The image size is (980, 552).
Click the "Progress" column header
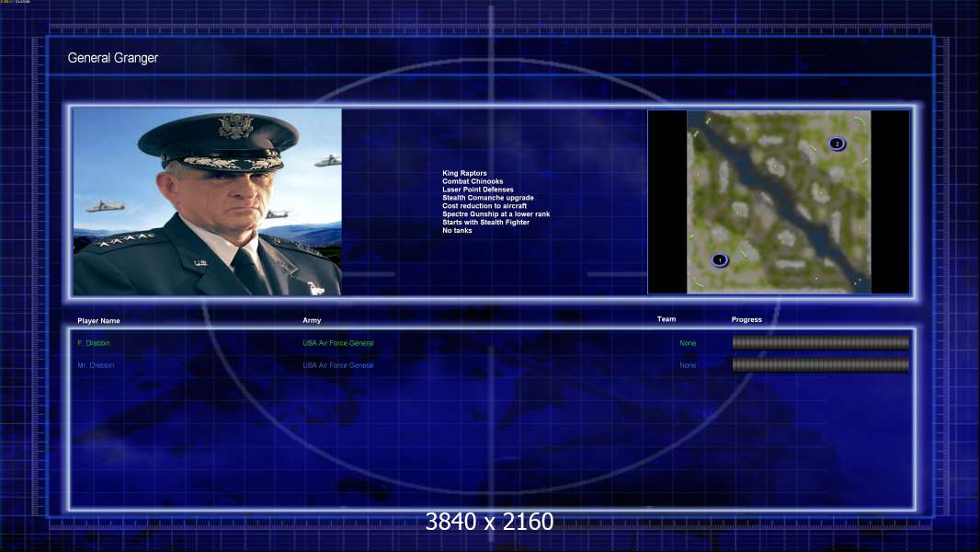click(x=746, y=319)
